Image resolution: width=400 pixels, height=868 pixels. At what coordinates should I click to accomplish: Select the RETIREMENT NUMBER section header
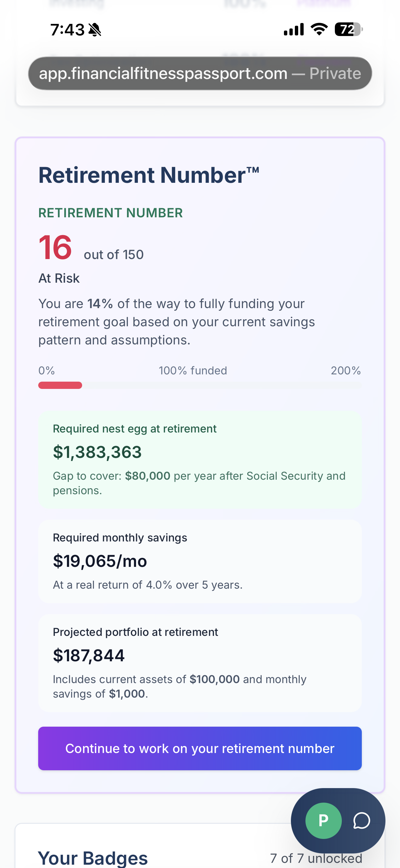tap(110, 213)
